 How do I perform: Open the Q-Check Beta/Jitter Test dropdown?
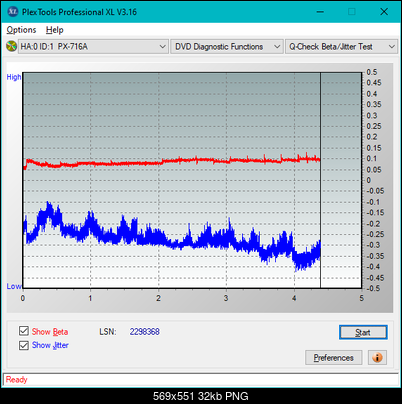[x=341, y=47]
